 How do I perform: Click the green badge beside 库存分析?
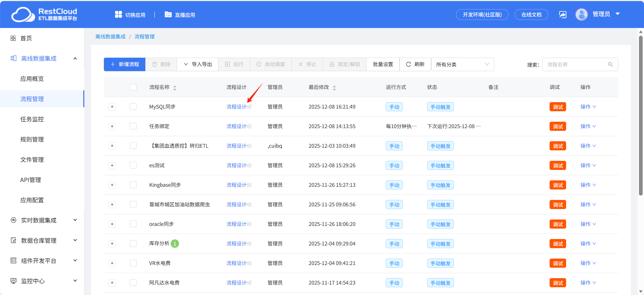[x=175, y=243]
